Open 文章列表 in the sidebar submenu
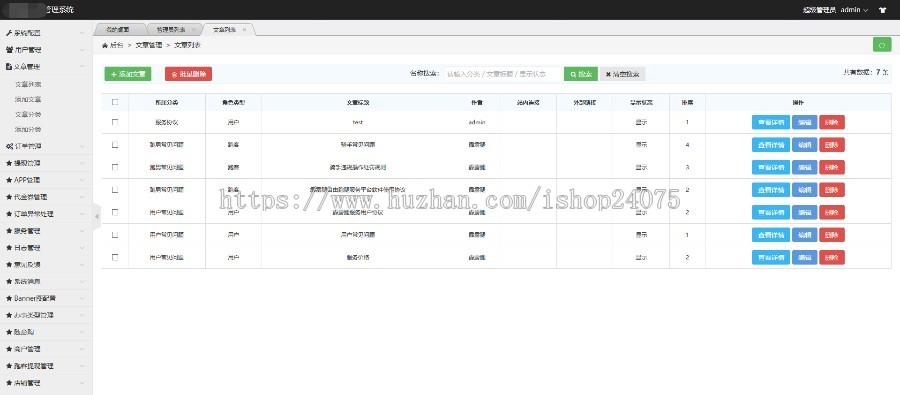900x395 pixels. click(28, 84)
